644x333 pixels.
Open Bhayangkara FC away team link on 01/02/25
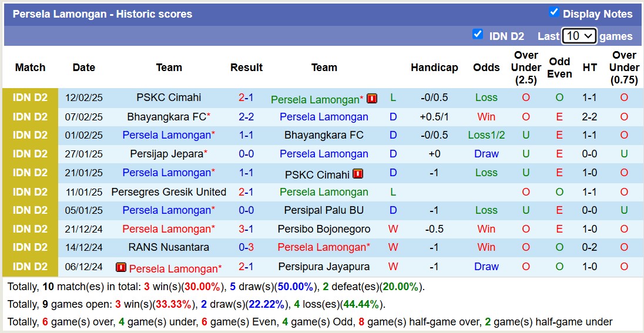(x=324, y=135)
